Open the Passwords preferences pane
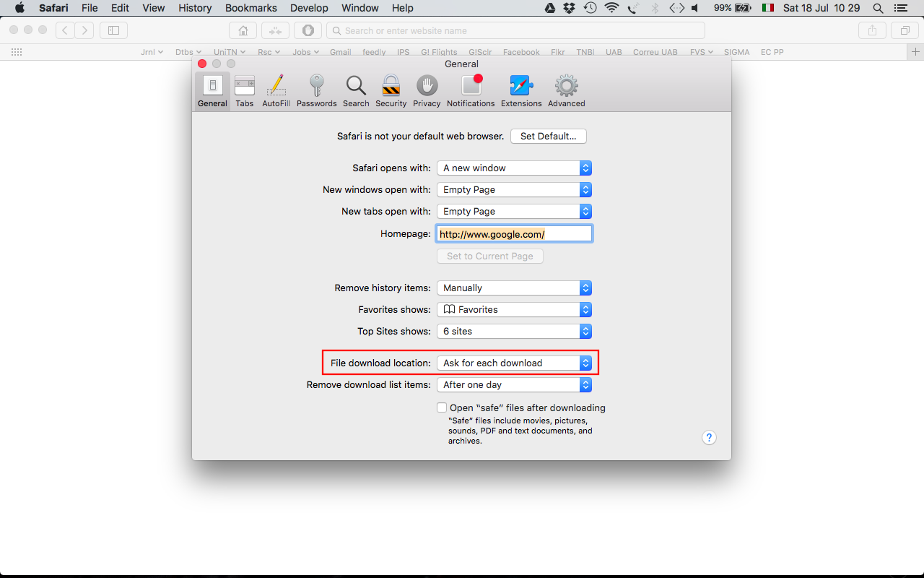 click(x=316, y=91)
